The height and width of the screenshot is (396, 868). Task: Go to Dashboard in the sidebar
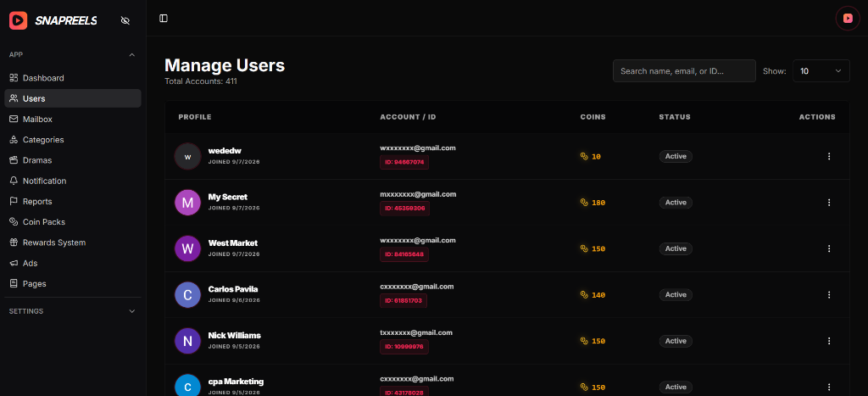73,78
